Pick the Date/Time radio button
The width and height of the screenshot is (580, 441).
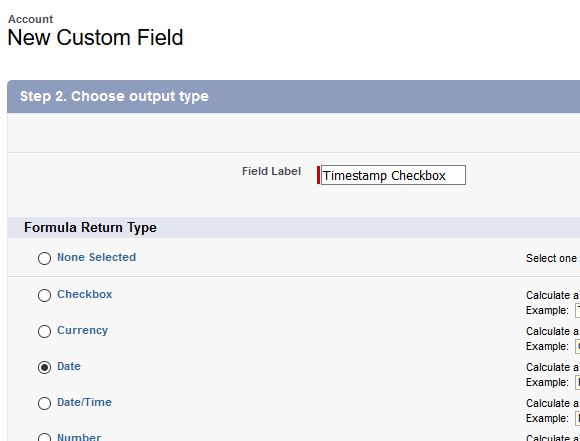click(44, 403)
